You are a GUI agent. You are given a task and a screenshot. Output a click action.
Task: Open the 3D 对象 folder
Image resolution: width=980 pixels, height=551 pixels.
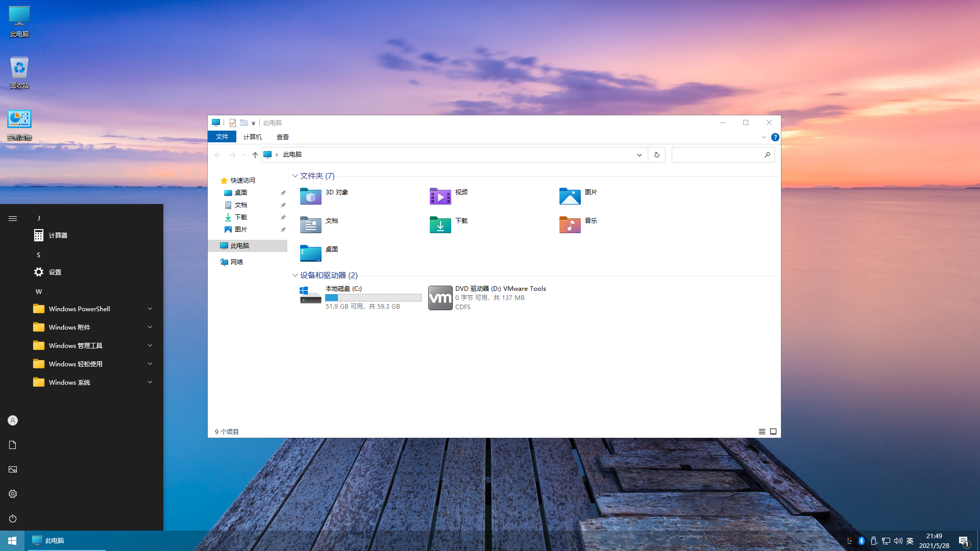[x=336, y=193]
